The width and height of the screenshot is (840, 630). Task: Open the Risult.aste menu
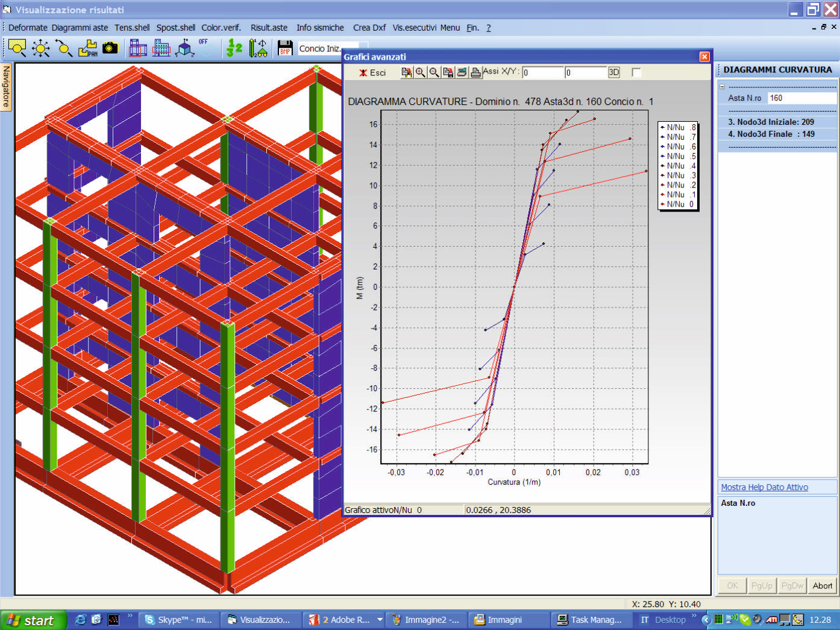269,28
